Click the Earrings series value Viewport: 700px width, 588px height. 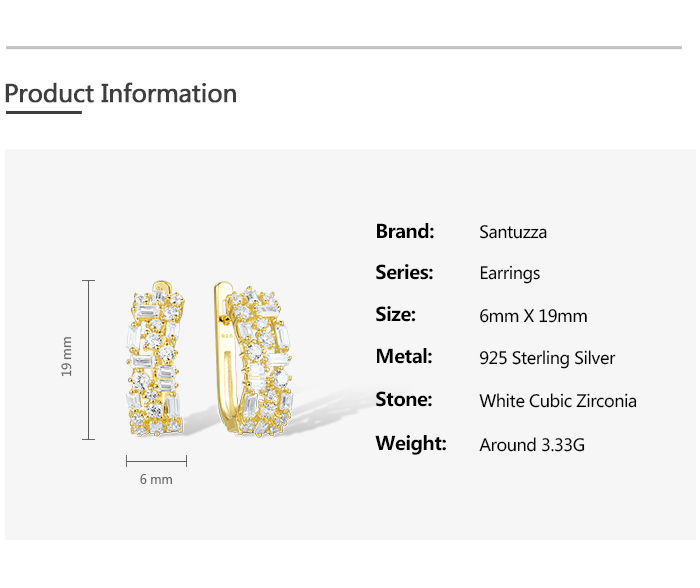coord(509,273)
